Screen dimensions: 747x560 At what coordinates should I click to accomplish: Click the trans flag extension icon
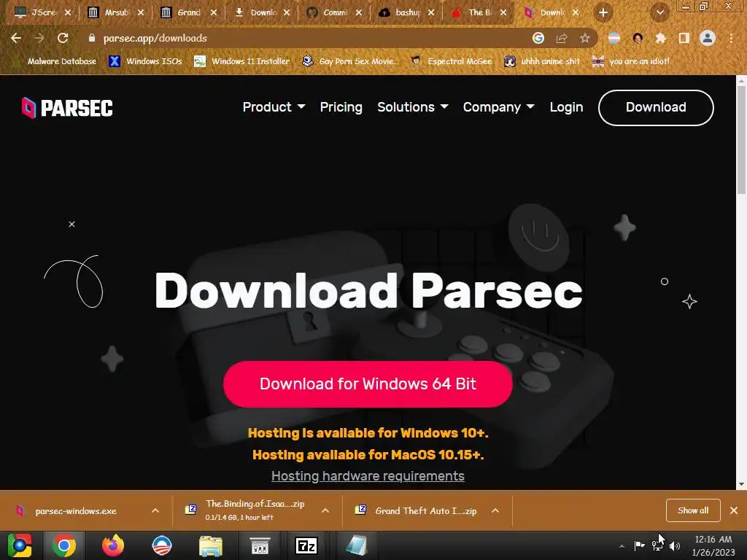pos(614,38)
